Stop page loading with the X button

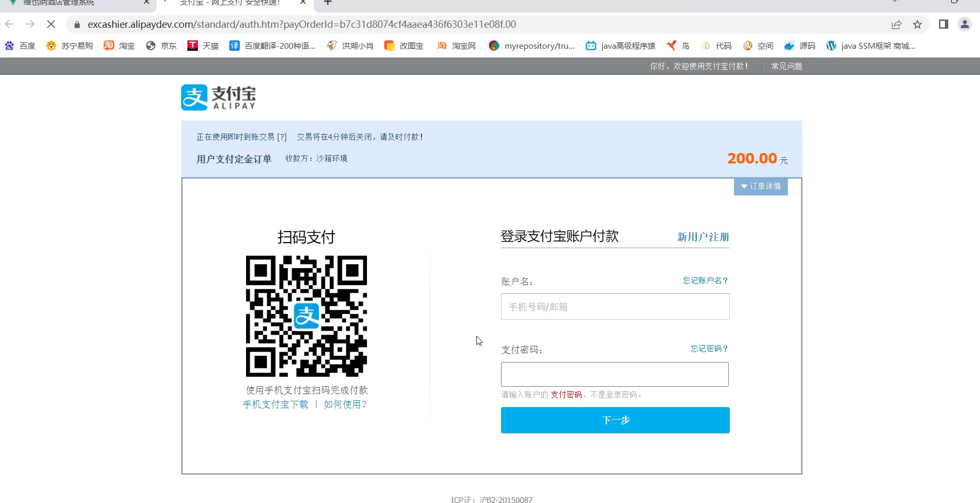(x=51, y=24)
